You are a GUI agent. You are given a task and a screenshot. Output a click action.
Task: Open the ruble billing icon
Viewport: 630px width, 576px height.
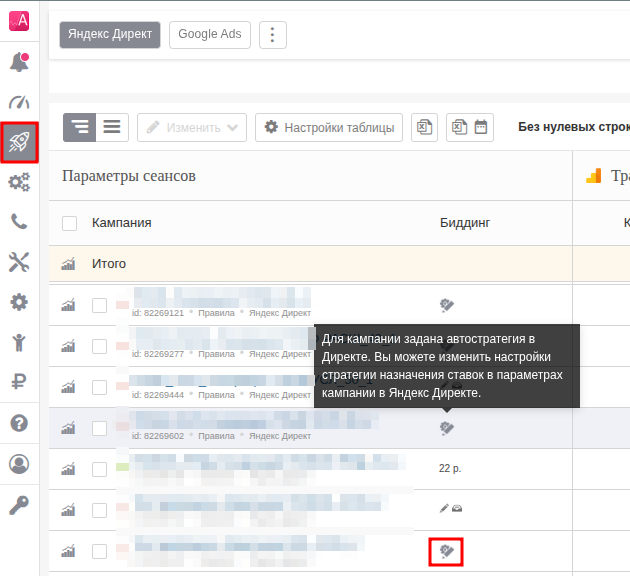(x=19, y=381)
